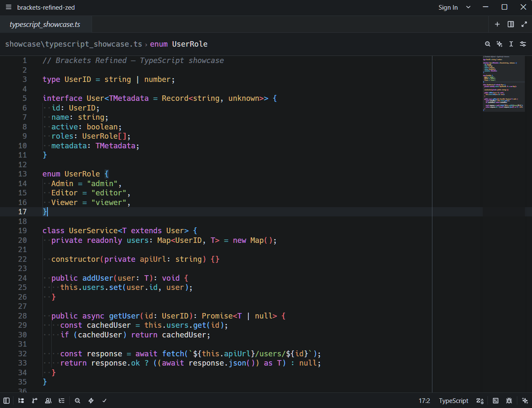Zoom the pane with the expand arrows icon
Screen dimensions: 532x408
pos(524,24)
